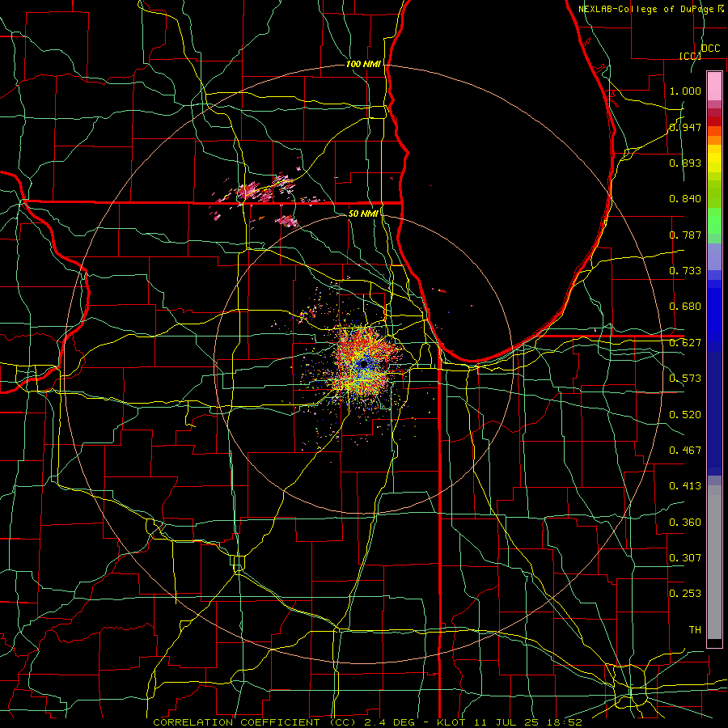728x728 pixels.
Task: Click the 0.733 scale value
Action: [685, 271]
